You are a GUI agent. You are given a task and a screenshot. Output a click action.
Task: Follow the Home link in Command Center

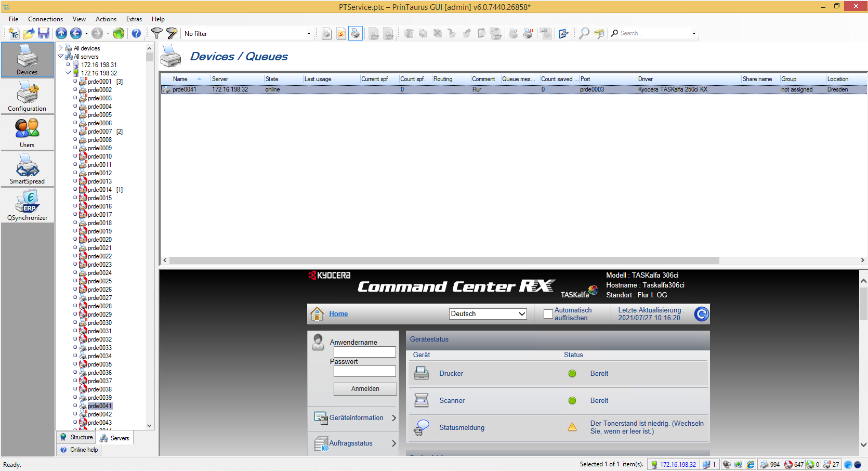pyautogui.click(x=338, y=314)
